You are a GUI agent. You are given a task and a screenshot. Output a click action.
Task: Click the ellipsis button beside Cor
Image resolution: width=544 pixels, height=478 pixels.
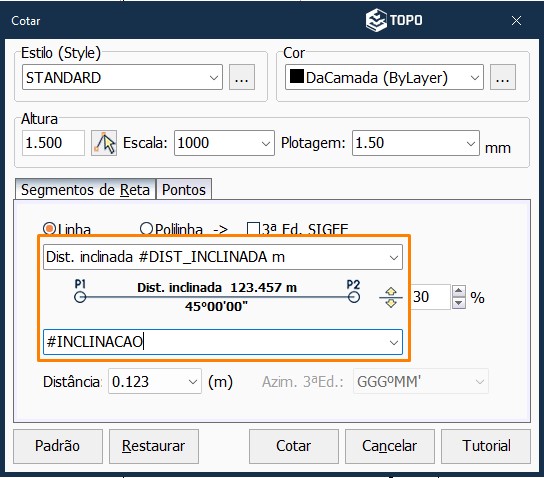pyautogui.click(x=503, y=77)
